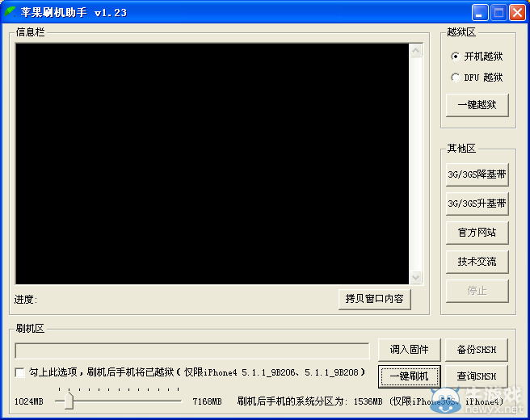Click the info console scroll-down arrow
The height and width of the screenshot is (420, 530).
[416, 277]
